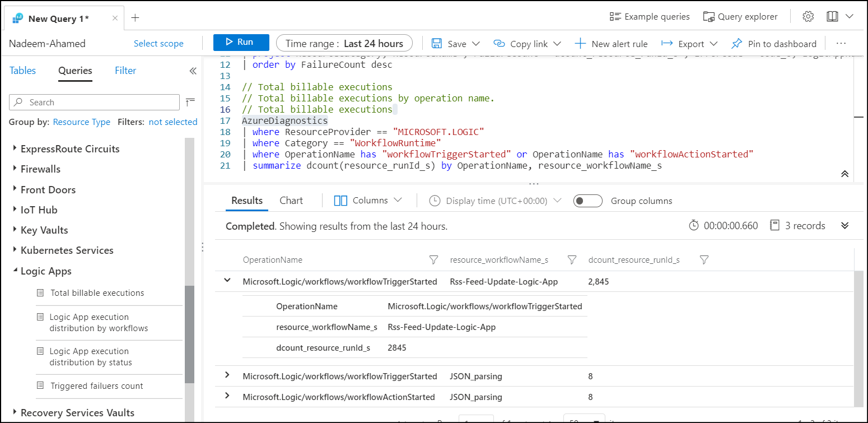The width and height of the screenshot is (868, 423).
Task: Open the Copy link dropdown arrow
Action: pyautogui.click(x=557, y=44)
